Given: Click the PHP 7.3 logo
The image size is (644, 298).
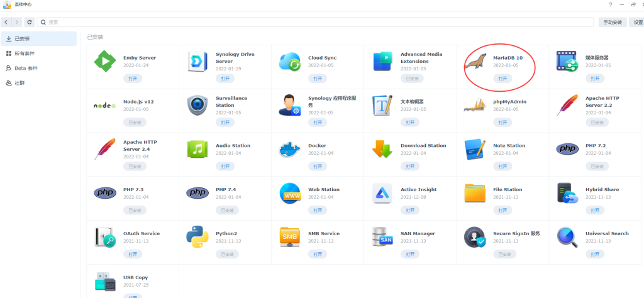Looking at the screenshot, I should coord(105,192).
